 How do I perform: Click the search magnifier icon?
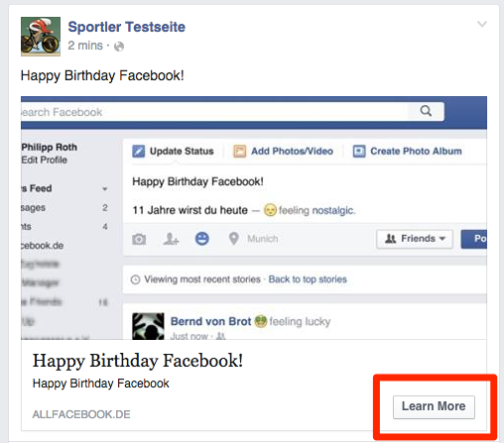[426, 111]
